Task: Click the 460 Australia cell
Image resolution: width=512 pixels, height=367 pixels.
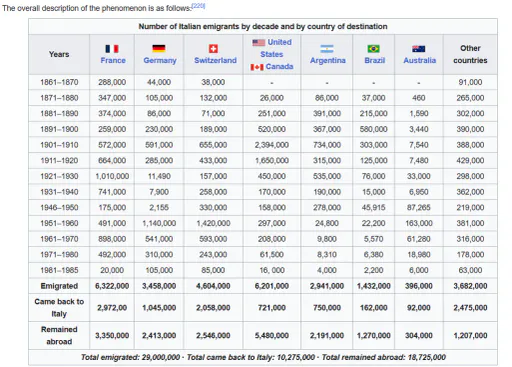Action: coord(419,98)
